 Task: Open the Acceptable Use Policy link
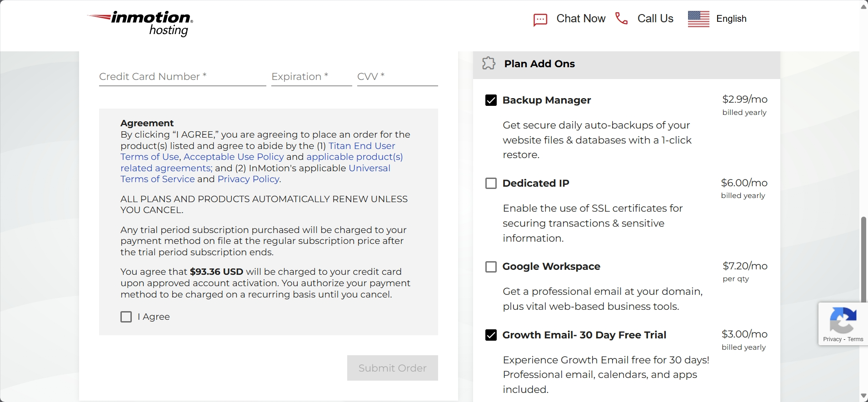tap(234, 157)
